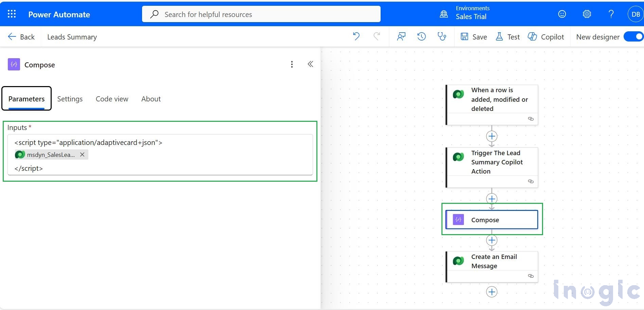
Task: Open Power Automate settings gear
Action: (x=586, y=14)
